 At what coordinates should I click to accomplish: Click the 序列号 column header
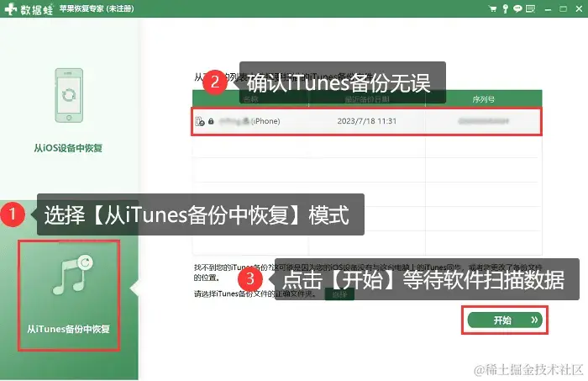pyautogui.click(x=483, y=99)
